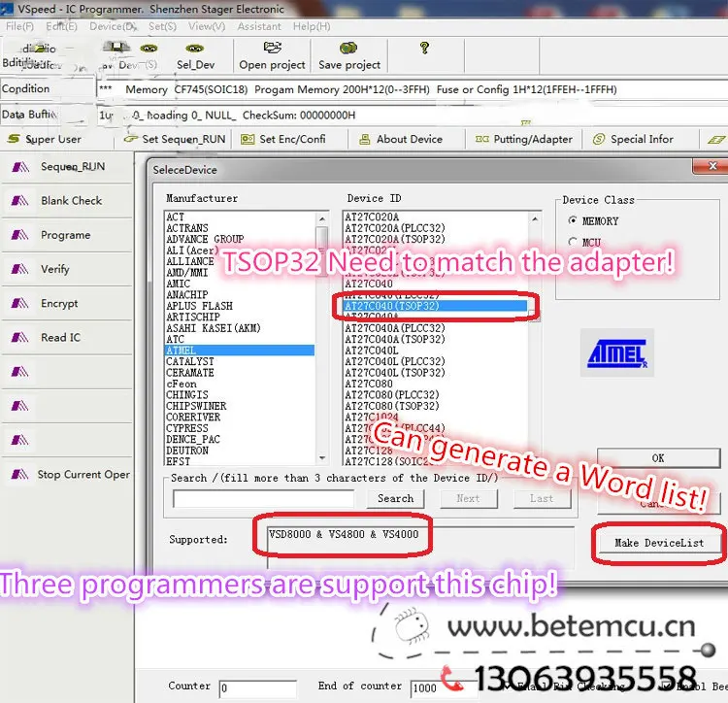Click the Make DeviceList button

pyautogui.click(x=659, y=543)
